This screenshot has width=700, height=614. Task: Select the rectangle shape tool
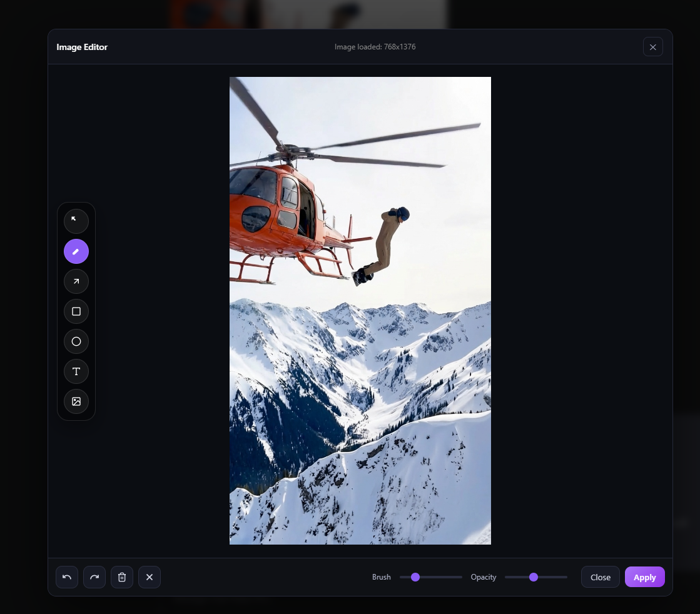[76, 311]
